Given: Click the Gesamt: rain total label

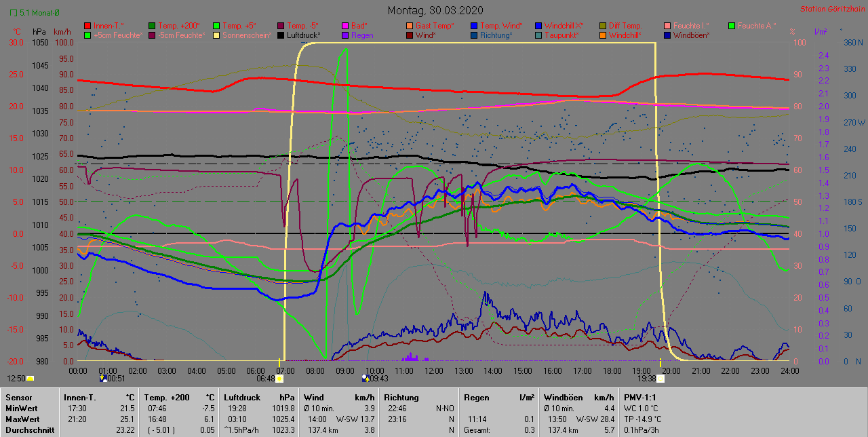Looking at the screenshot, I should pyautogui.click(x=477, y=430).
